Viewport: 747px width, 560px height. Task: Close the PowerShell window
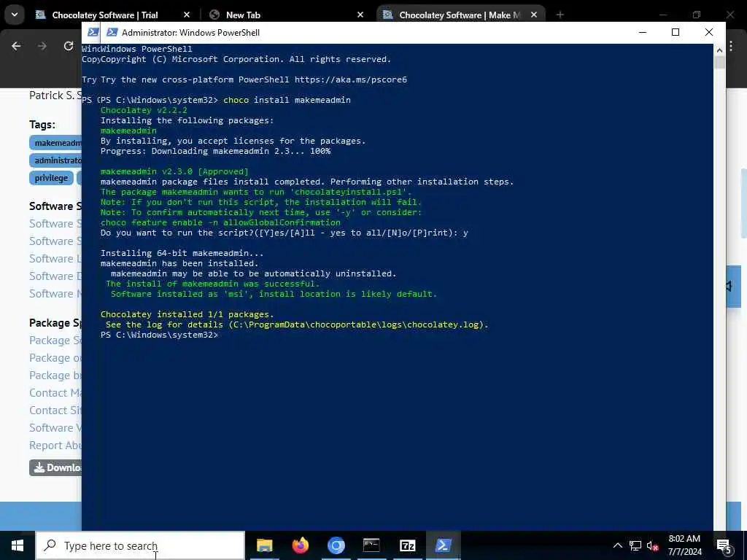coord(709,32)
